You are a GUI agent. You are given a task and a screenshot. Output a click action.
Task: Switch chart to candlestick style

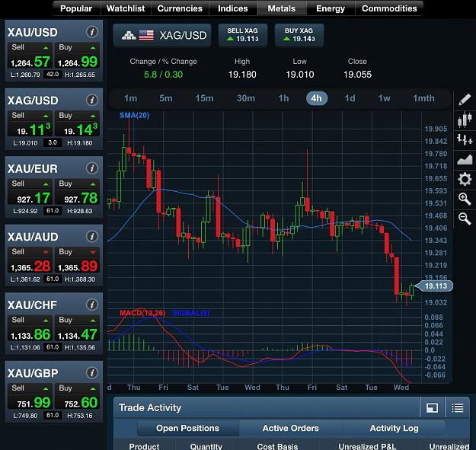pyautogui.click(x=465, y=120)
